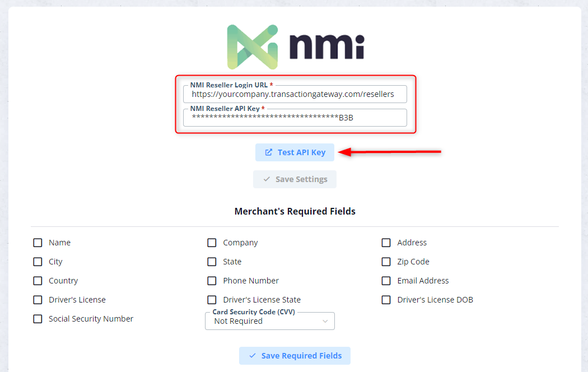Click the Zip Code label text
The height and width of the screenshot is (372, 588).
coord(413,262)
